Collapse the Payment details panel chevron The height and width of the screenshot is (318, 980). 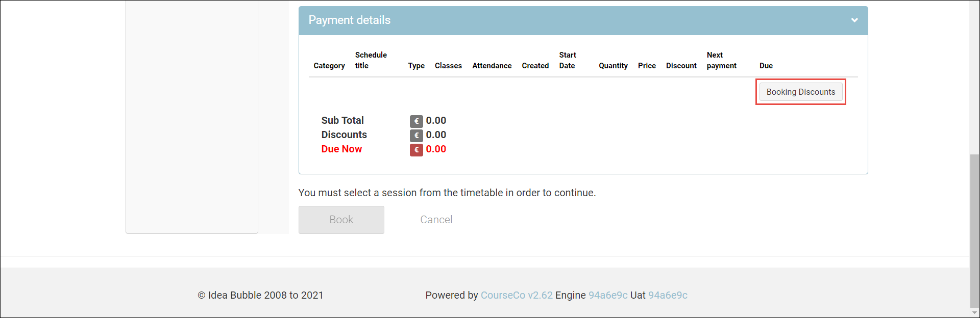click(x=854, y=20)
